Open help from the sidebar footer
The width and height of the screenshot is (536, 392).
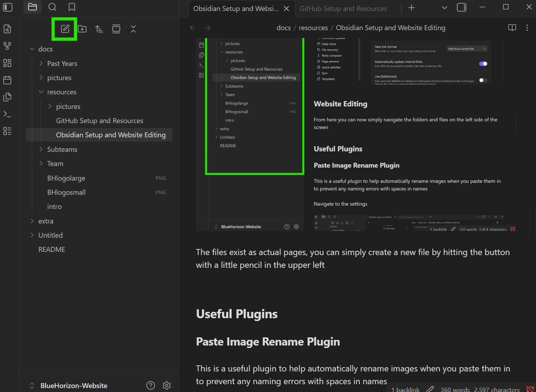[x=151, y=385]
